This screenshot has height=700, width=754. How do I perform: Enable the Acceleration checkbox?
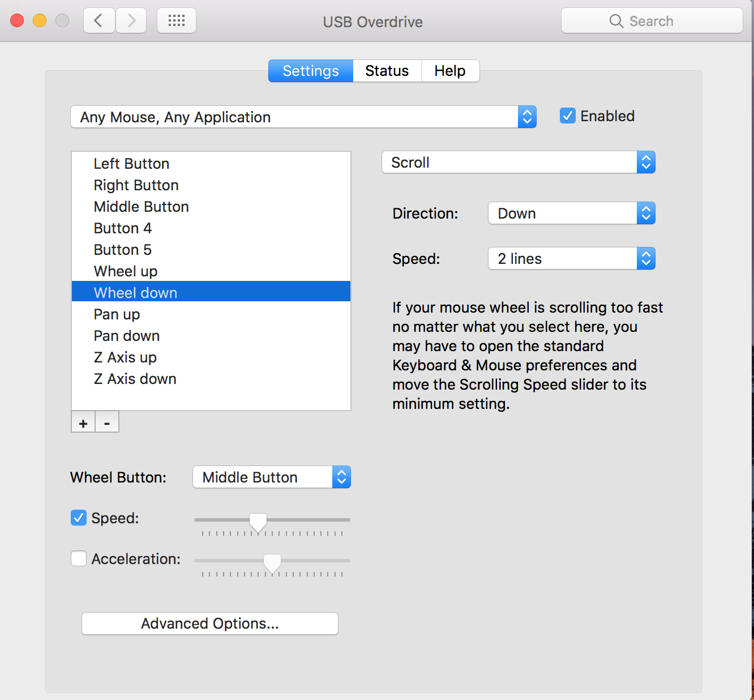point(79,558)
